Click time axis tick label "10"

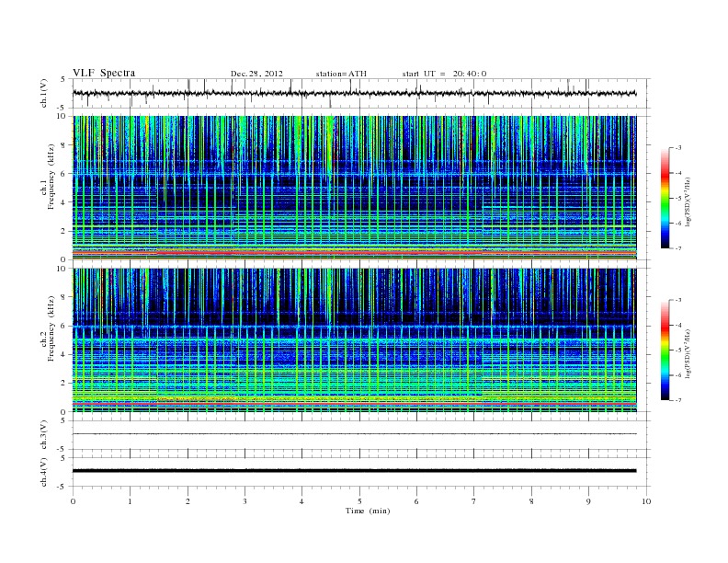pos(646,501)
